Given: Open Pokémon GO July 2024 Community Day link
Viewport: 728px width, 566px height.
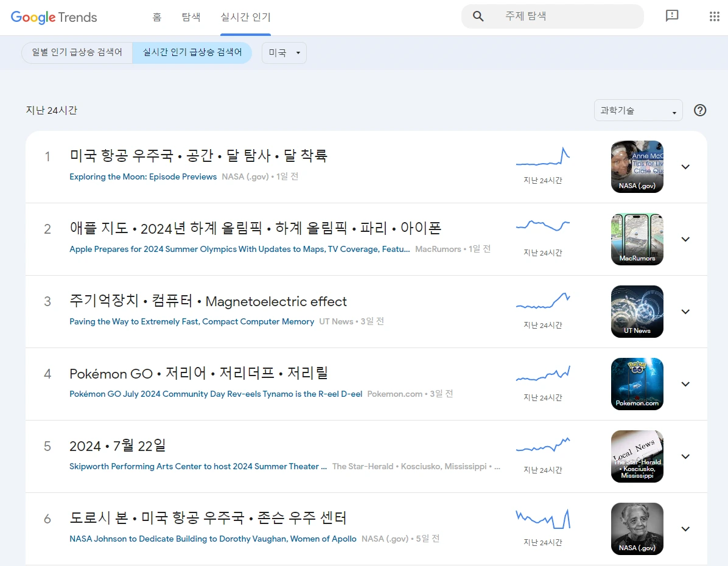Looking at the screenshot, I should [216, 394].
